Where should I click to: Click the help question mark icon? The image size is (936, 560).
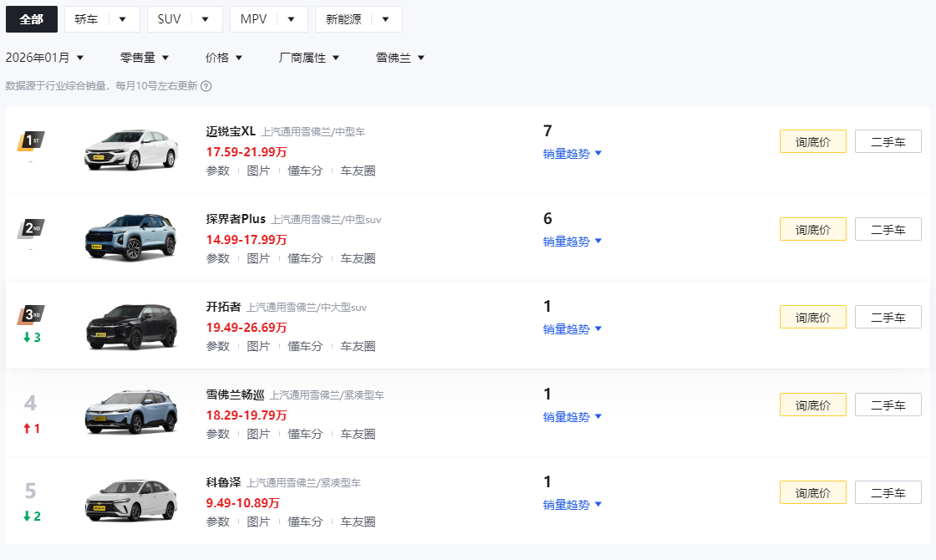tap(206, 85)
